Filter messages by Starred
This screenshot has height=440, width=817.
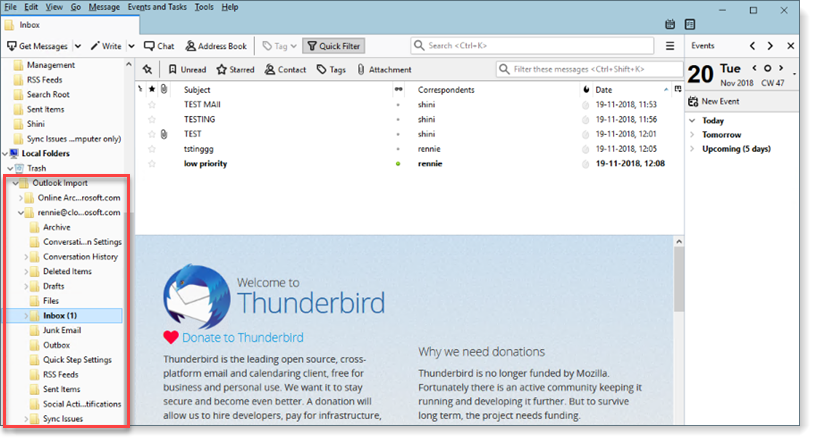click(x=236, y=69)
